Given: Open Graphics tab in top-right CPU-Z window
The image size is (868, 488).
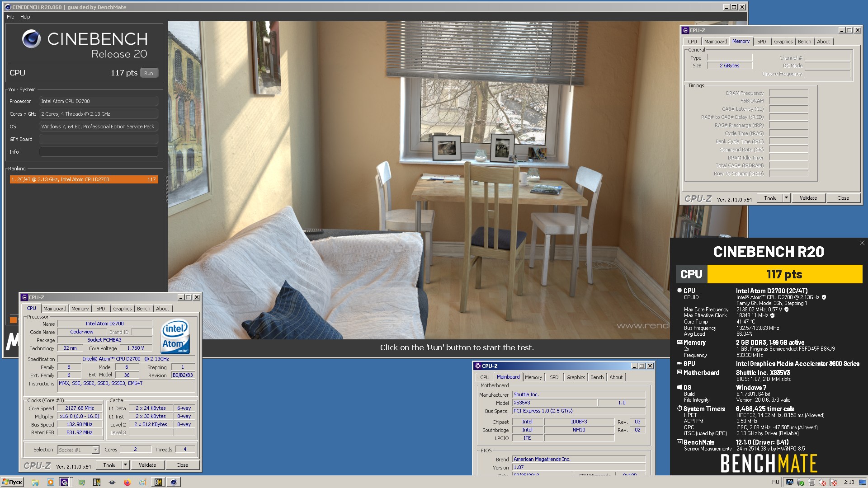Looking at the screenshot, I should click(783, 42).
